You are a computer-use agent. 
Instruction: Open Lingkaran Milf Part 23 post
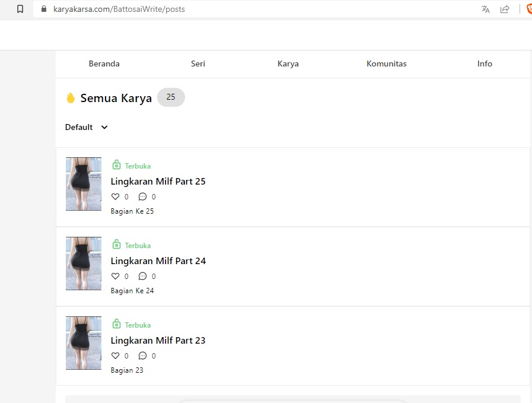click(158, 340)
